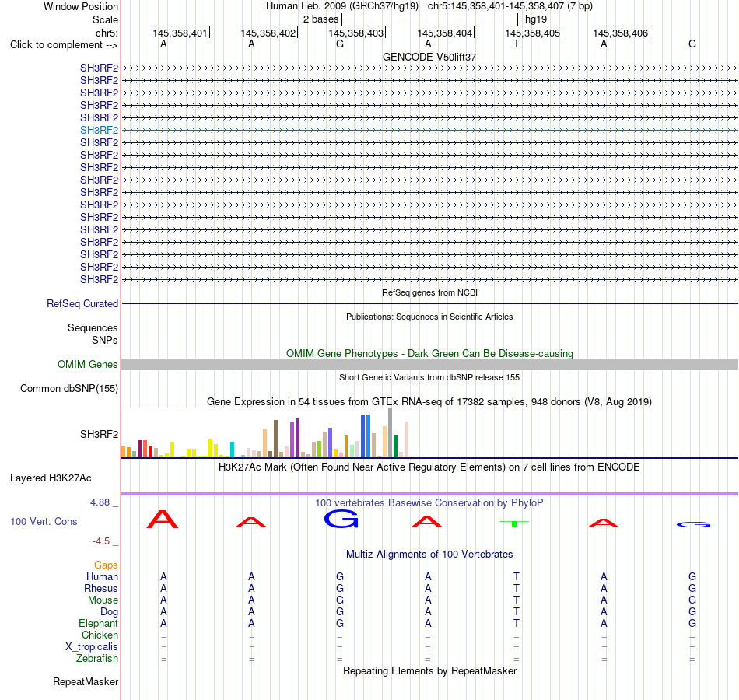Click the horizontal RefSeq Curated intron line
This screenshot has width=739, height=700.
tap(430, 303)
